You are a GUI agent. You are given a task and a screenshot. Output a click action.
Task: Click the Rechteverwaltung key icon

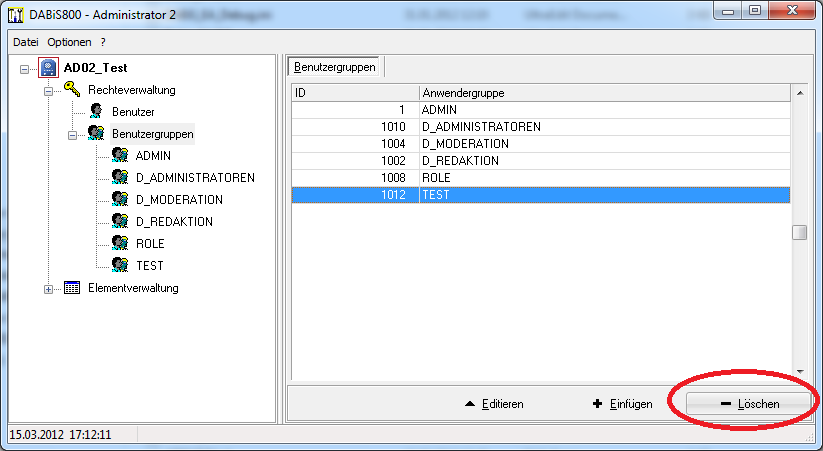72,90
